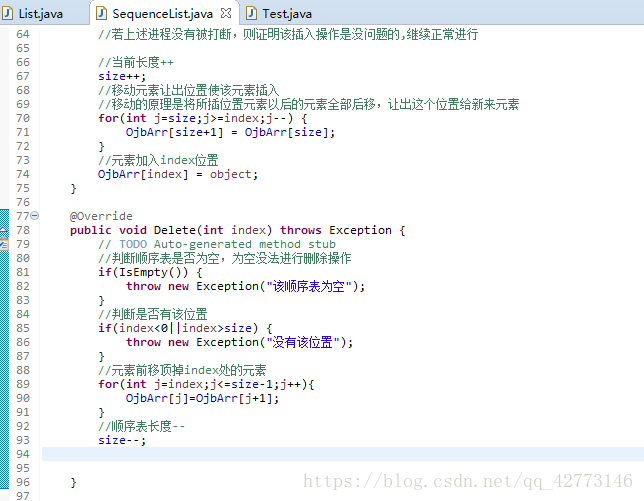This screenshot has height=501, width=644.
Task: Click the Java file icon on SequenceList.java tab
Action: (x=101, y=14)
